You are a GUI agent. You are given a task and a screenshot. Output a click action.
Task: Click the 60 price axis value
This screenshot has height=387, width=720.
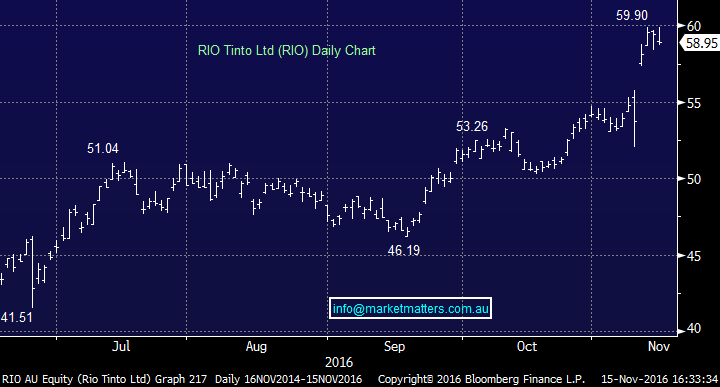(694, 26)
